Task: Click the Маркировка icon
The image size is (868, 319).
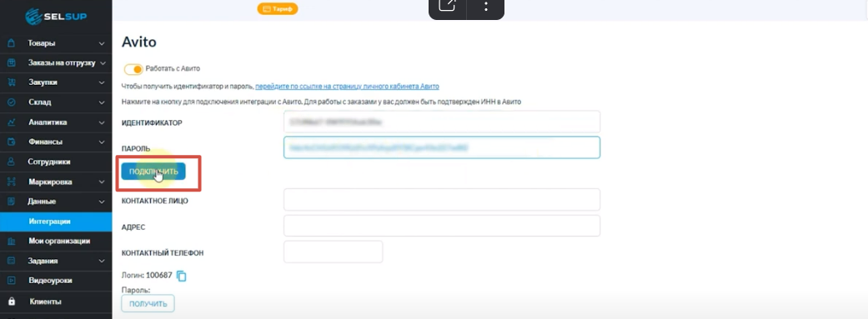Action: [11, 182]
